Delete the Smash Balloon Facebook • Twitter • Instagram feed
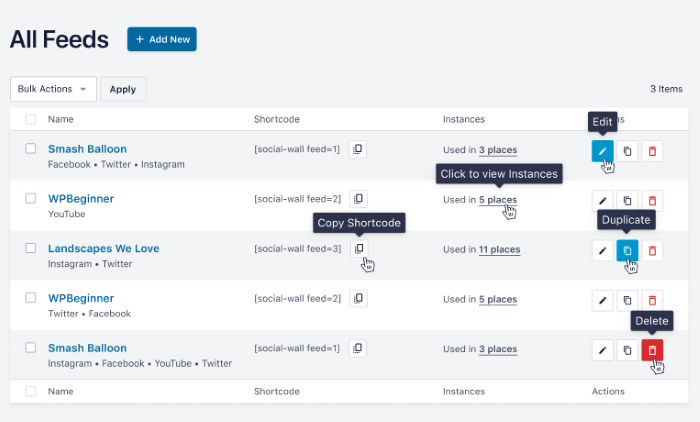700x422 pixels. tap(652, 151)
